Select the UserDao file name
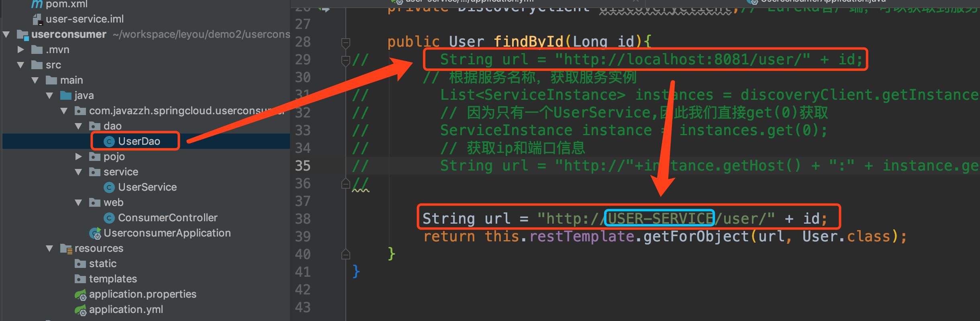Screen dimensions: 980x321 coord(139,141)
